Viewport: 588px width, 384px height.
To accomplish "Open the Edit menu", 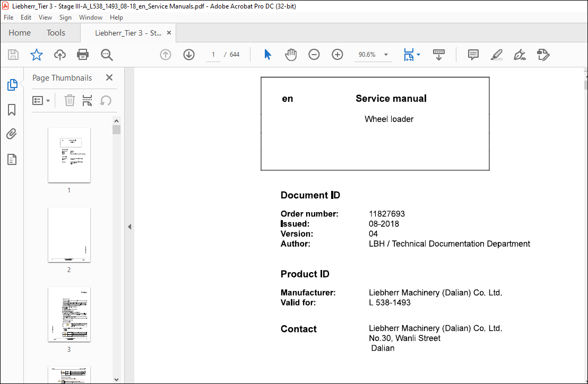I will [x=26, y=17].
